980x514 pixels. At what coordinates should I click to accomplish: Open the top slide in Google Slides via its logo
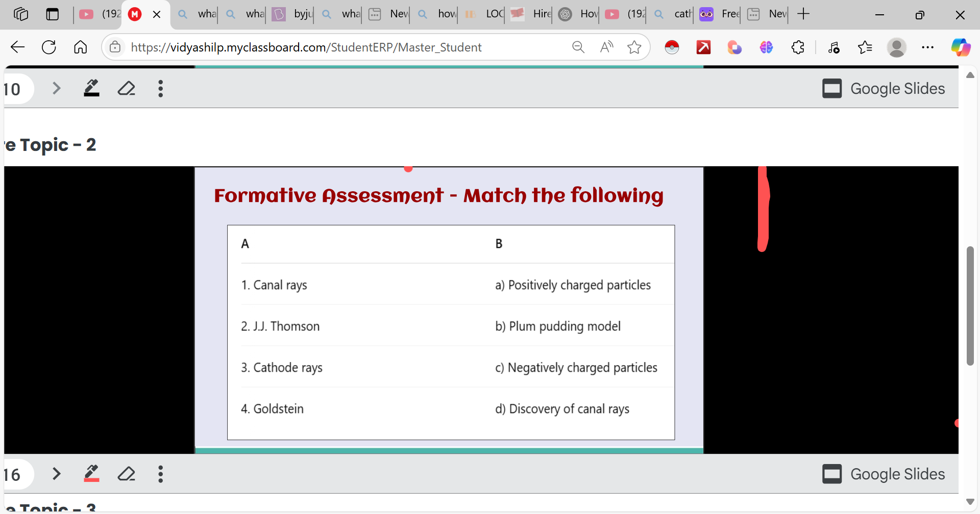(832, 88)
